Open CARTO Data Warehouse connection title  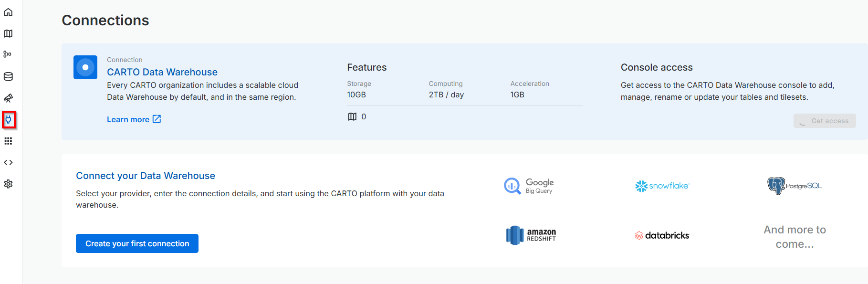[162, 72]
